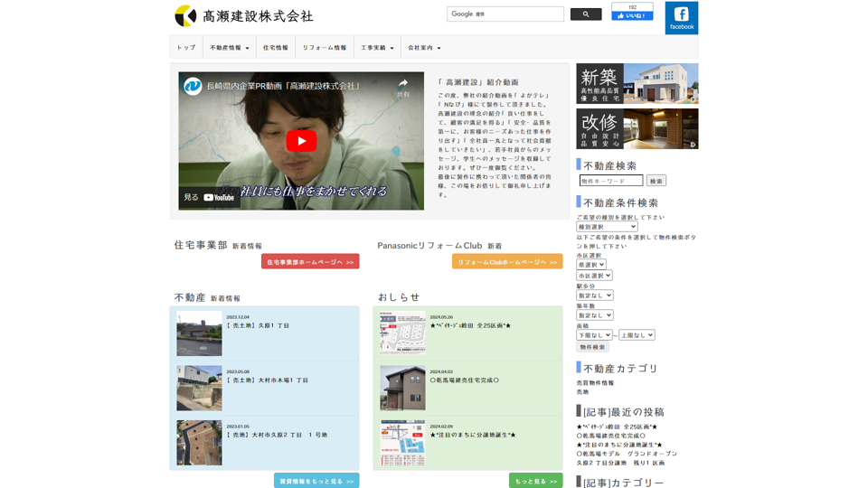Open the リフォーム情報 menu item
This screenshot has height=488, width=868.
point(325,48)
